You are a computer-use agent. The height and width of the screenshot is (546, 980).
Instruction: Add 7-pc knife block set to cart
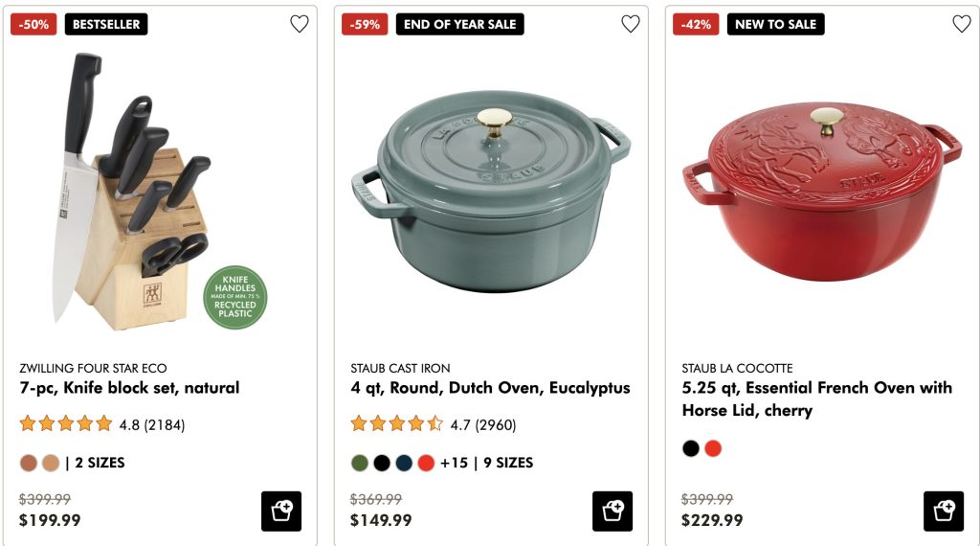[281, 512]
